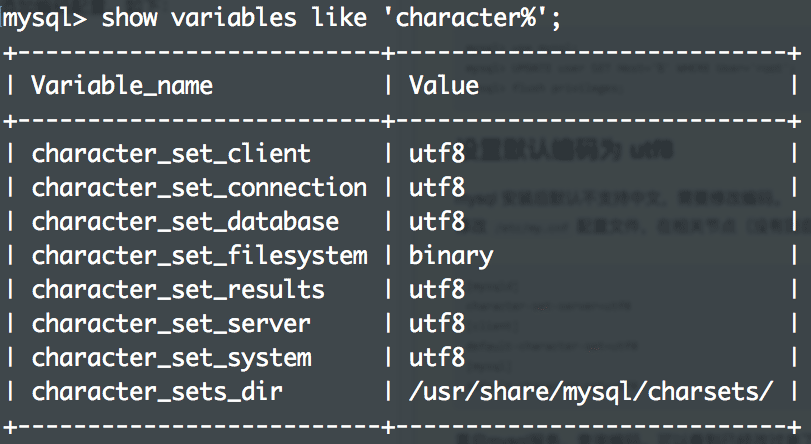Click the utf8 value for character_set_server
Image resolution: width=811 pixels, height=444 pixels.
click(437, 323)
